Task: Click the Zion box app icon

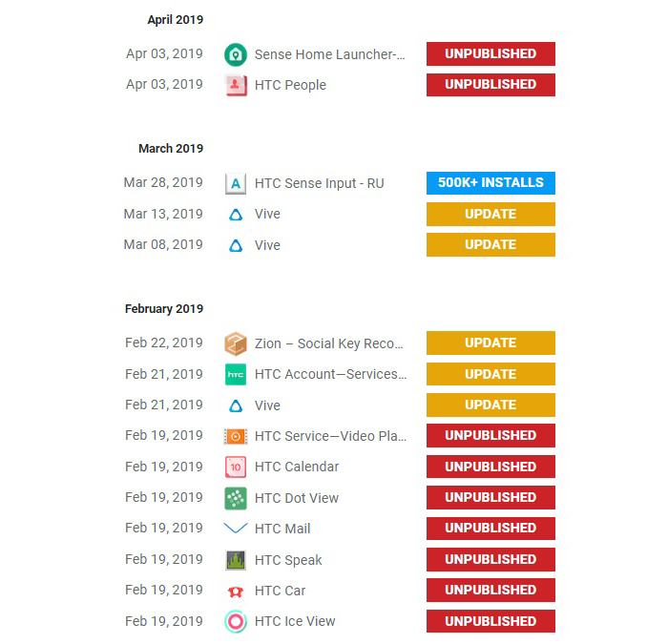Action: [236, 343]
